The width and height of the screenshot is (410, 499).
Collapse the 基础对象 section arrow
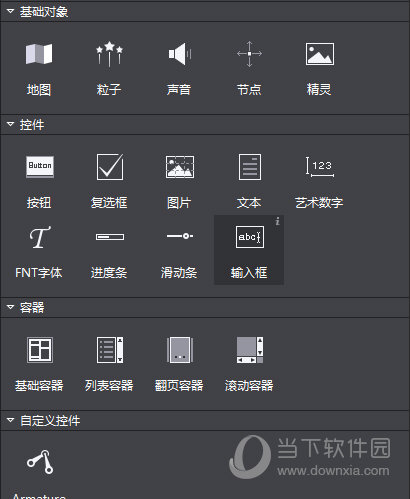pos(10,11)
